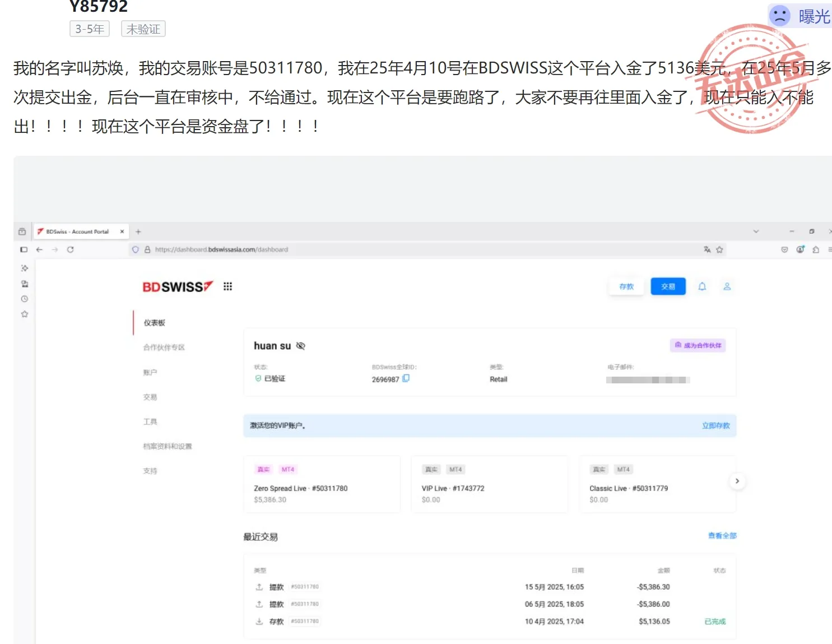
Task: List all tabs using the chevron
Action: click(756, 231)
